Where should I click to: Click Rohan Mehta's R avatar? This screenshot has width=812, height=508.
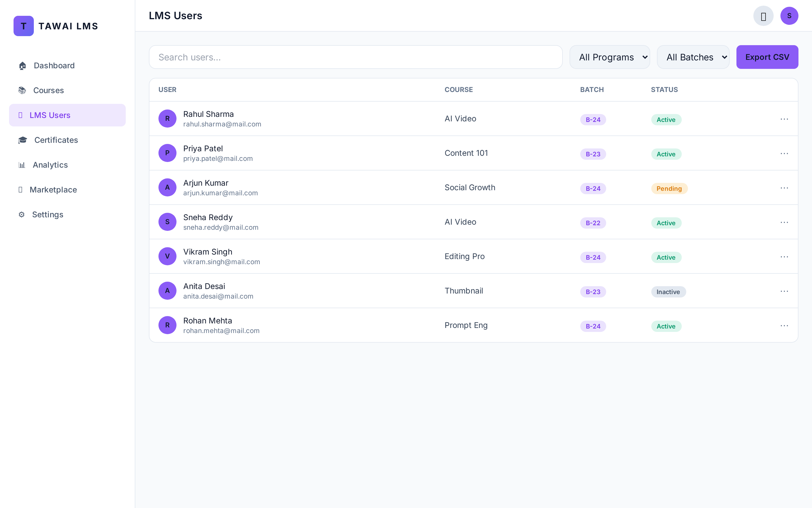(167, 325)
